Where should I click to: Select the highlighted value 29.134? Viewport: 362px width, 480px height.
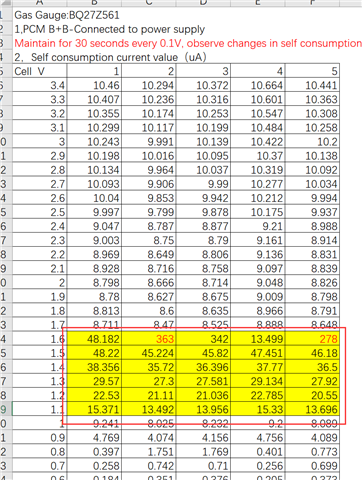[258, 381]
